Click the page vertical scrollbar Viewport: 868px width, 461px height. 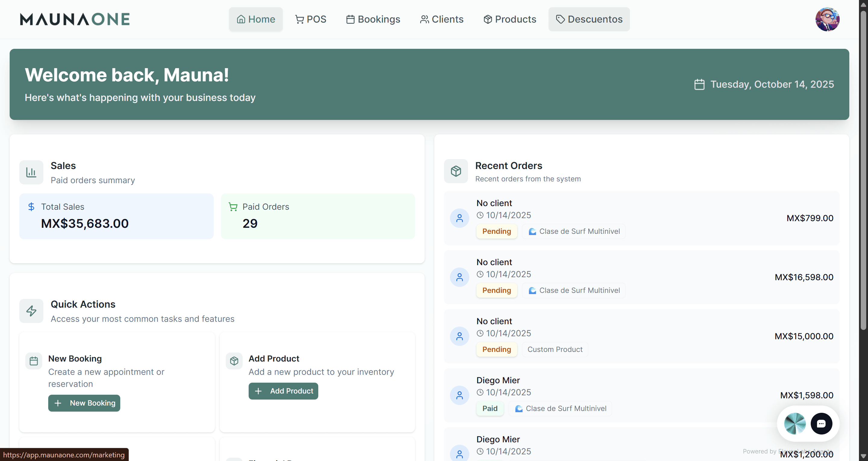click(863, 170)
